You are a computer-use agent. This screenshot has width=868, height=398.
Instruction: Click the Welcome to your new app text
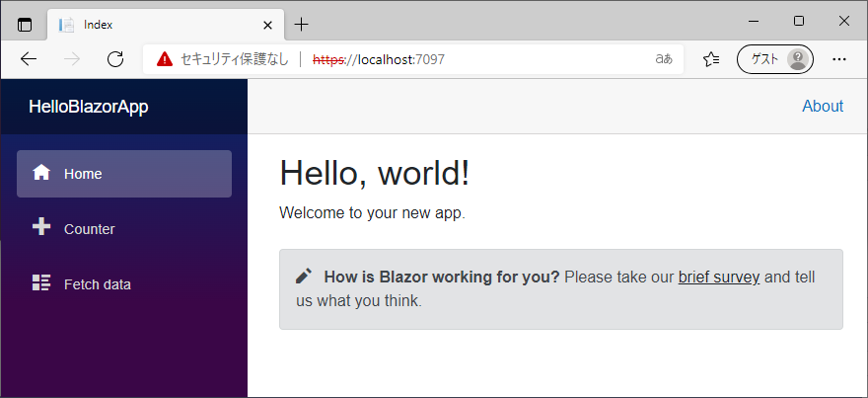(373, 213)
